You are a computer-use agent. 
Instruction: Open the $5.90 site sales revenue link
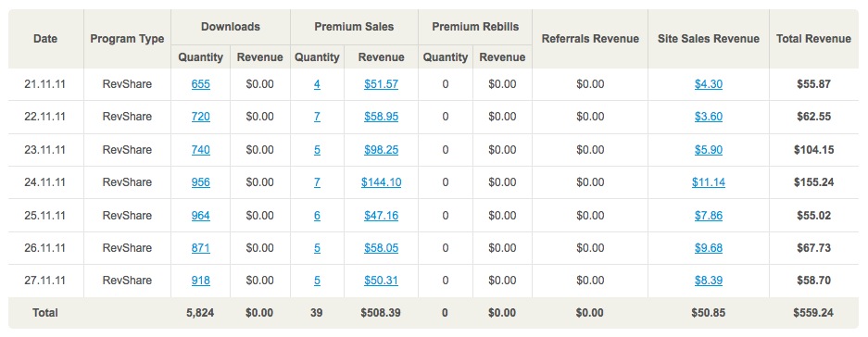[708, 149]
